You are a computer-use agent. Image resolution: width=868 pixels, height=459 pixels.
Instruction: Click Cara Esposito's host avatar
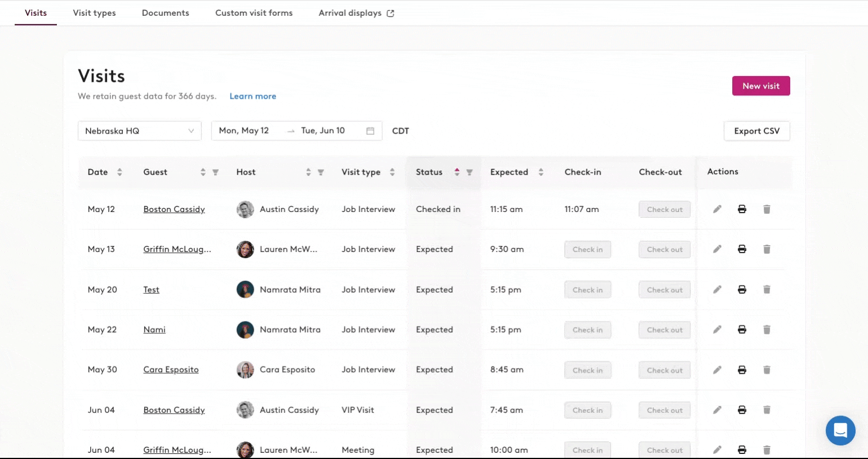tap(245, 370)
